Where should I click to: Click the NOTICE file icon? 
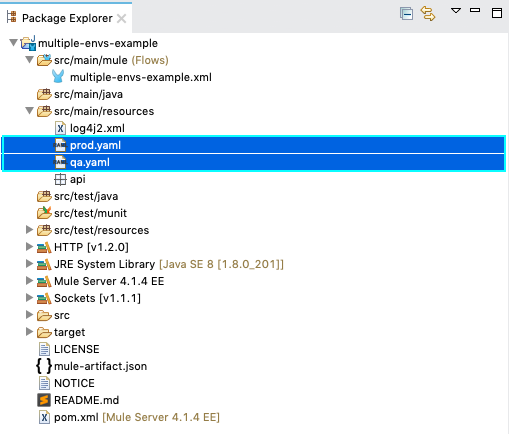pyautogui.click(x=44, y=383)
